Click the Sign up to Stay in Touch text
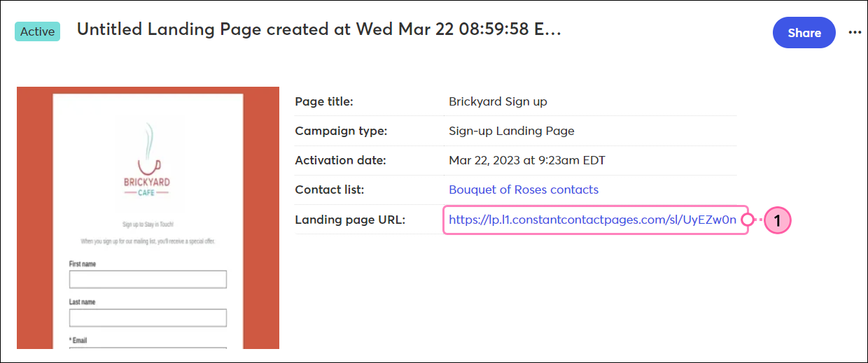The width and height of the screenshot is (868, 363). pos(148,225)
